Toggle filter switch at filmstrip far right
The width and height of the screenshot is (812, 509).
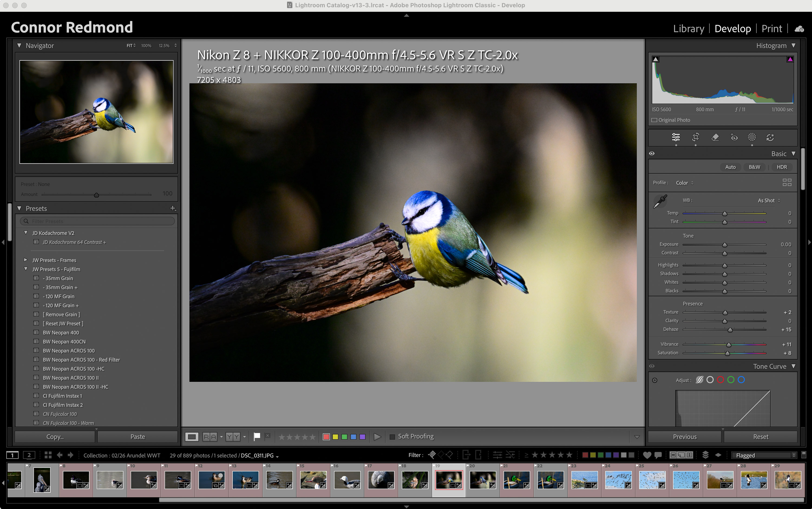point(804,455)
